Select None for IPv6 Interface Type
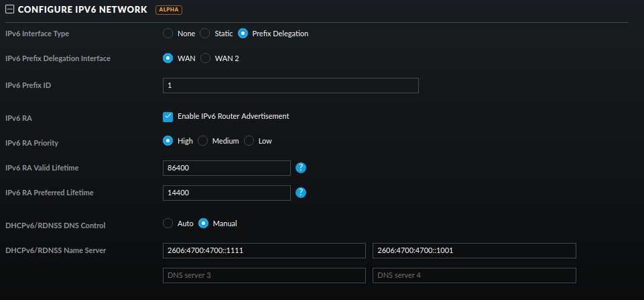Screen dimensions: 644x300 168,34
